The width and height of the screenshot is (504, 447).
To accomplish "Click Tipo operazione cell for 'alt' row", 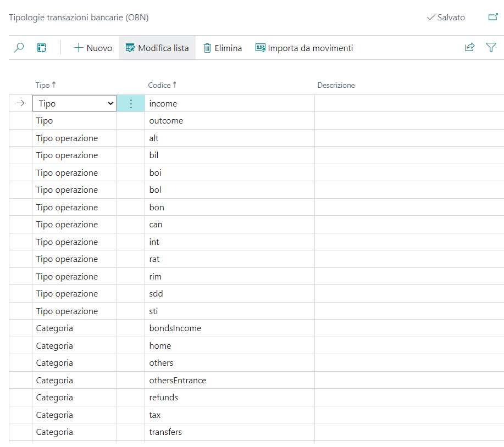I will coord(74,138).
